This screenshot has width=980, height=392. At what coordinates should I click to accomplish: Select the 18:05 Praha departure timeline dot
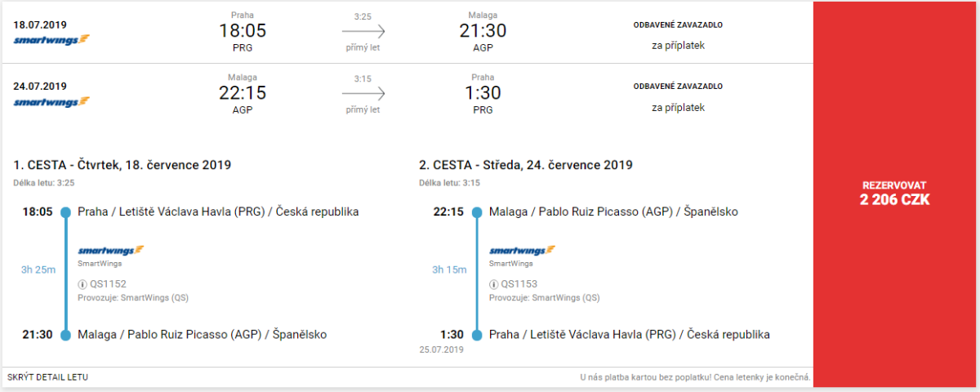pyautogui.click(x=66, y=212)
